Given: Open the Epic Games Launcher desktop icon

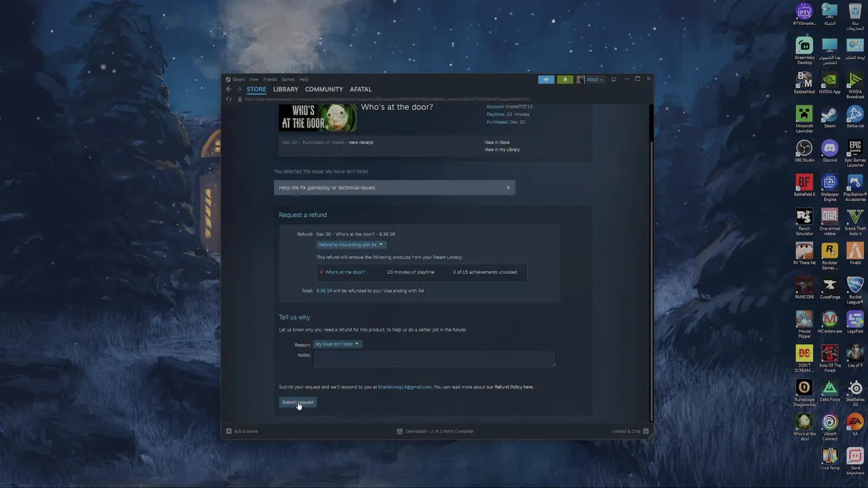Looking at the screenshot, I should click(855, 154).
